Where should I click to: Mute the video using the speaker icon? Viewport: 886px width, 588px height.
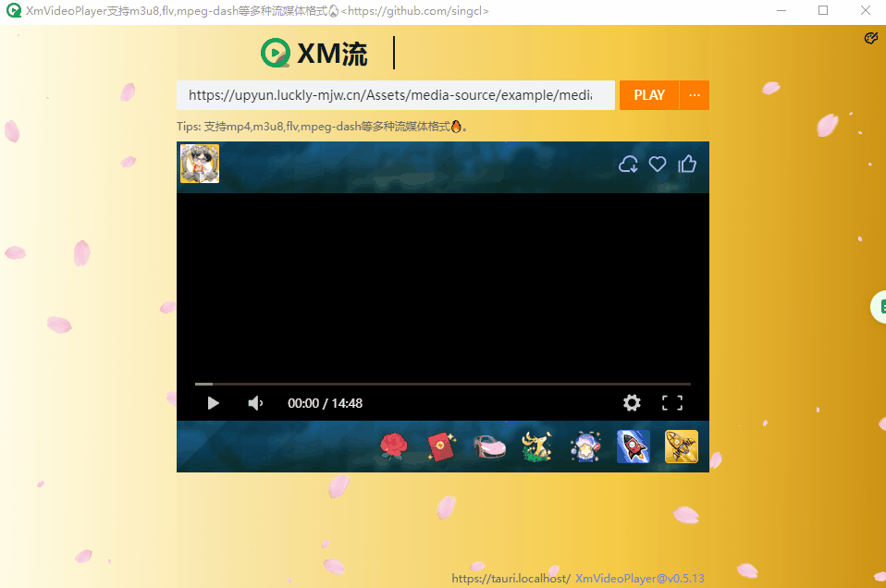point(256,403)
